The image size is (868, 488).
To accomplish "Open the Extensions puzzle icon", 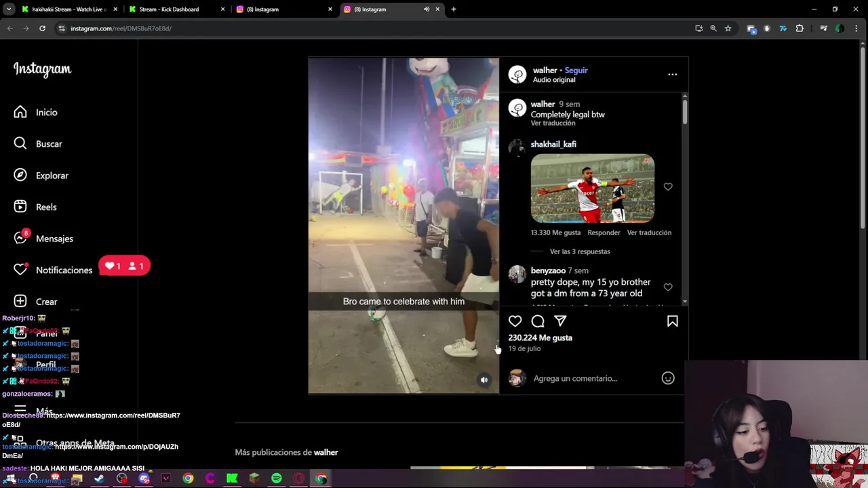I will 800,28.
